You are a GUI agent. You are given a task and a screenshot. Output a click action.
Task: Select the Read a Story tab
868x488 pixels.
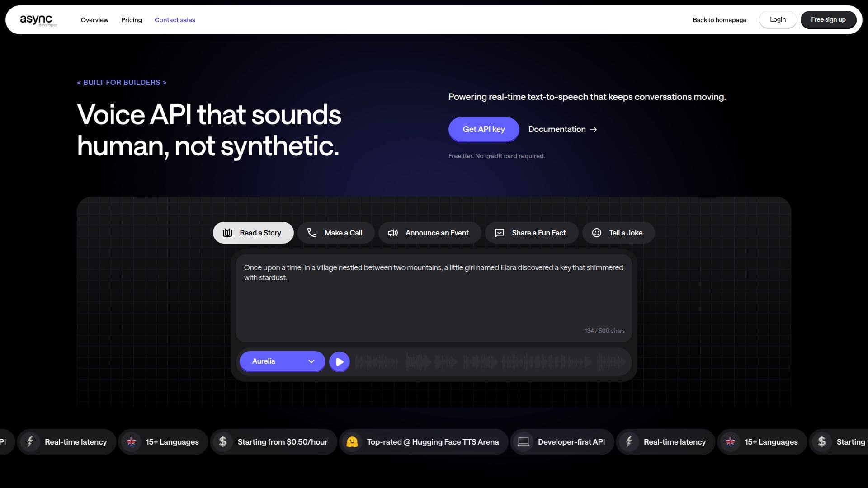[253, 233]
